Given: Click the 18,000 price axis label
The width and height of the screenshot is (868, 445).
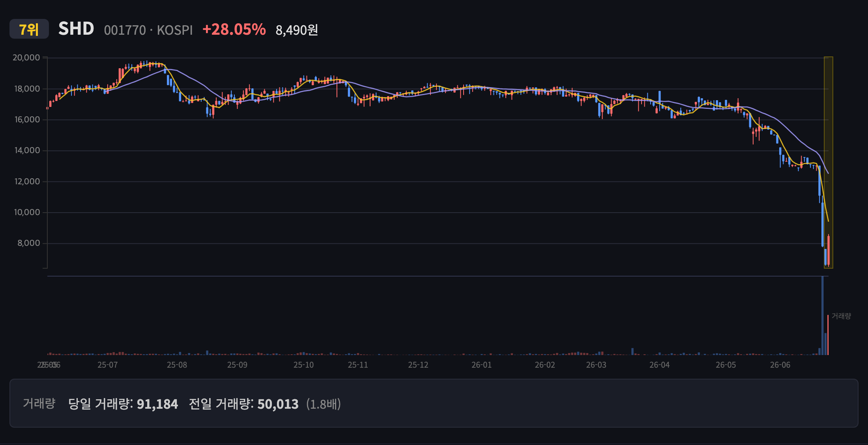Looking at the screenshot, I should click(x=27, y=89).
